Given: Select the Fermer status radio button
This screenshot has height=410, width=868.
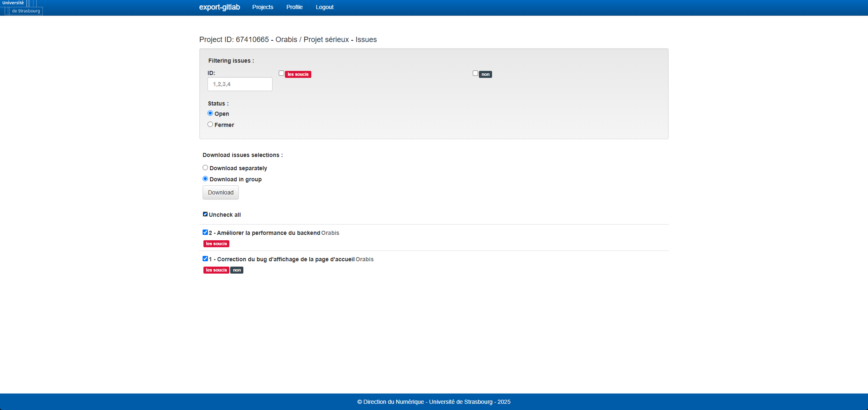Looking at the screenshot, I should click(210, 124).
